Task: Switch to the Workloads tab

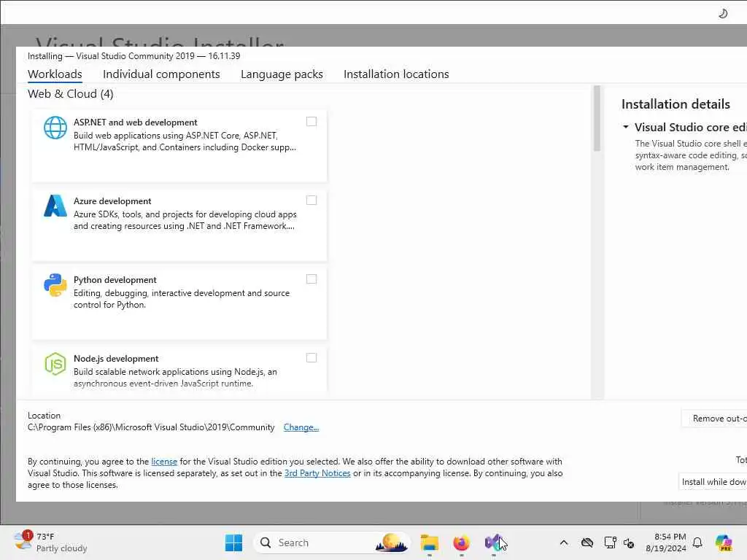Action: click(x=55, y=74)
